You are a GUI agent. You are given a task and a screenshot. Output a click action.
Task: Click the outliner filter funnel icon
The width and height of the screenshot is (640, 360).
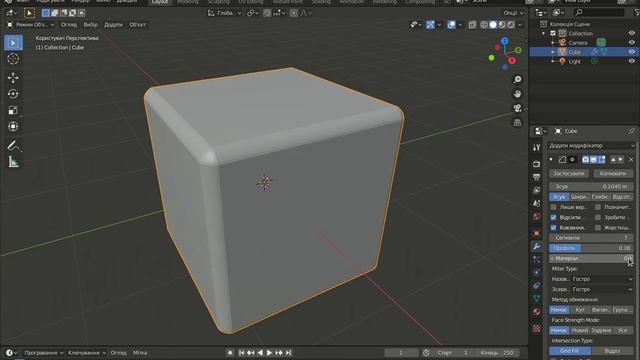tap(636, 13)
